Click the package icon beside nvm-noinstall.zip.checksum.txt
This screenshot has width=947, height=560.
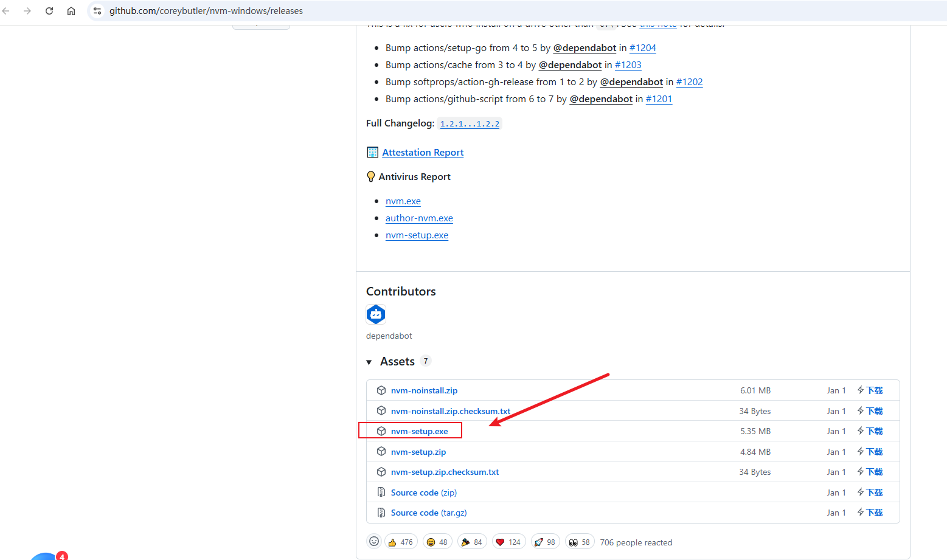[x=381, y=411]
